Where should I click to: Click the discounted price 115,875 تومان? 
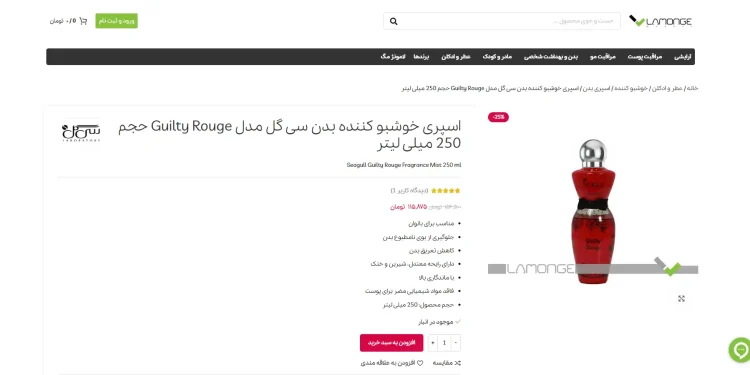click(x=408, y=207)
